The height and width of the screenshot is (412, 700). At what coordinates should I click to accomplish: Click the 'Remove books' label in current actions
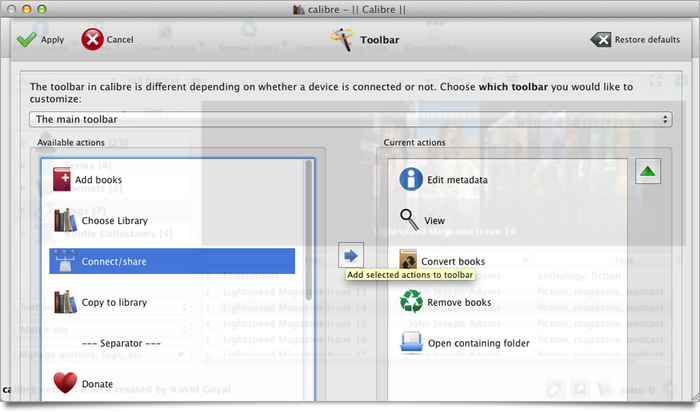[459, 303]
